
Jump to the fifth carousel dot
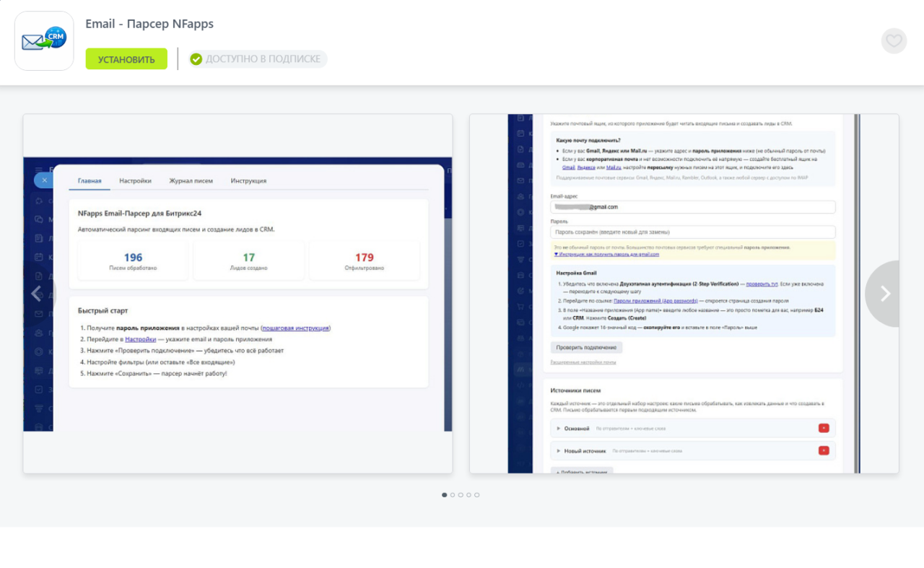coord(476,495)
